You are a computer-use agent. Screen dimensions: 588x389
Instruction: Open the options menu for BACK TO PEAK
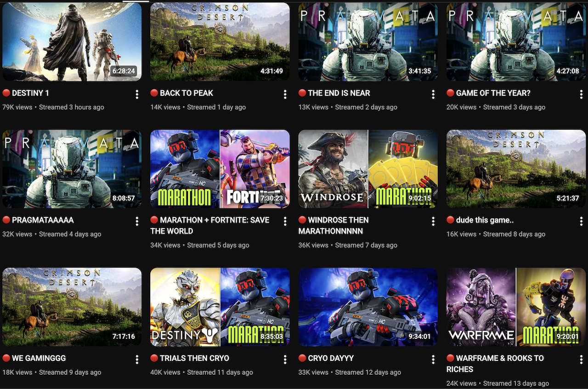pyautogui.click(x=285, y=94)
